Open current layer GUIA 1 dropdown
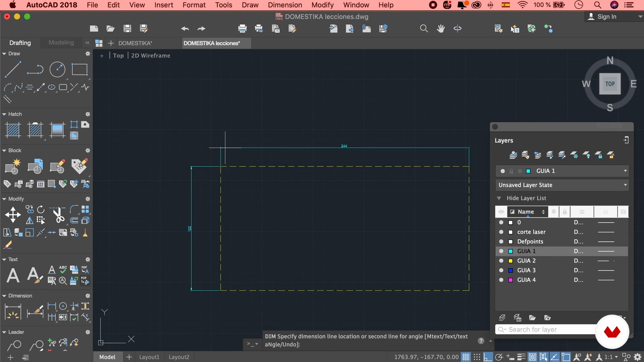The image size is (644, 362). (x=625, y=171)
